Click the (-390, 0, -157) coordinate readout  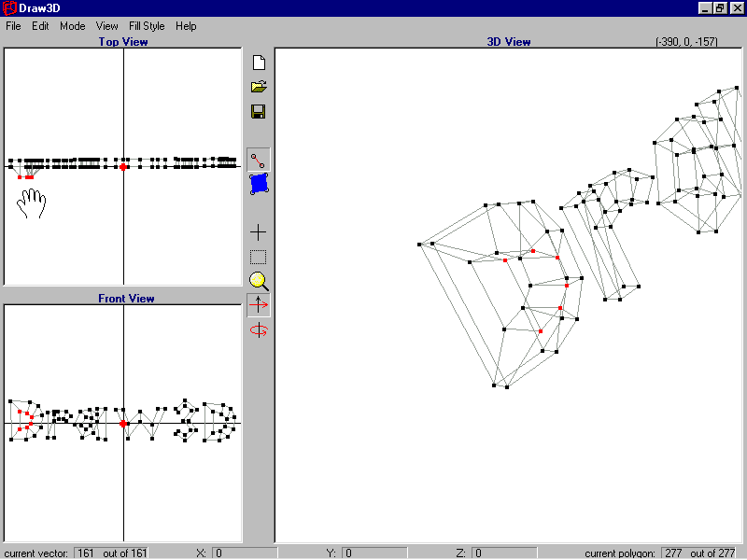click(686, 42)
